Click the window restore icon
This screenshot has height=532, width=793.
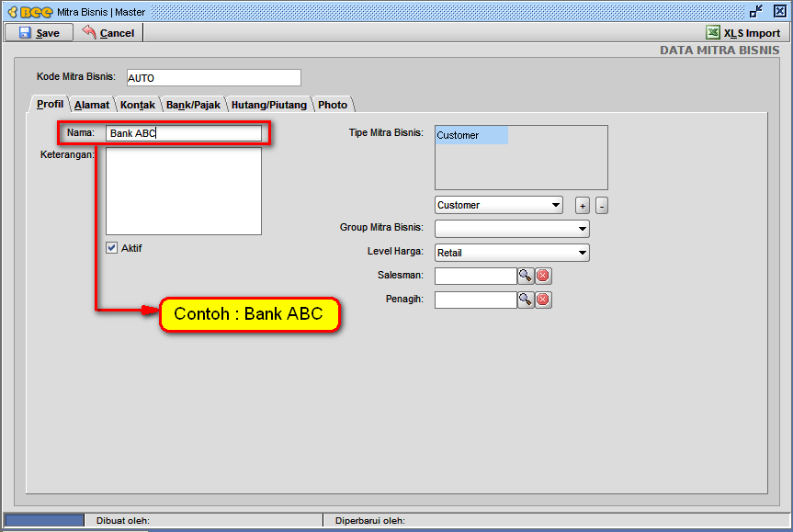click(x=755, y=12)
